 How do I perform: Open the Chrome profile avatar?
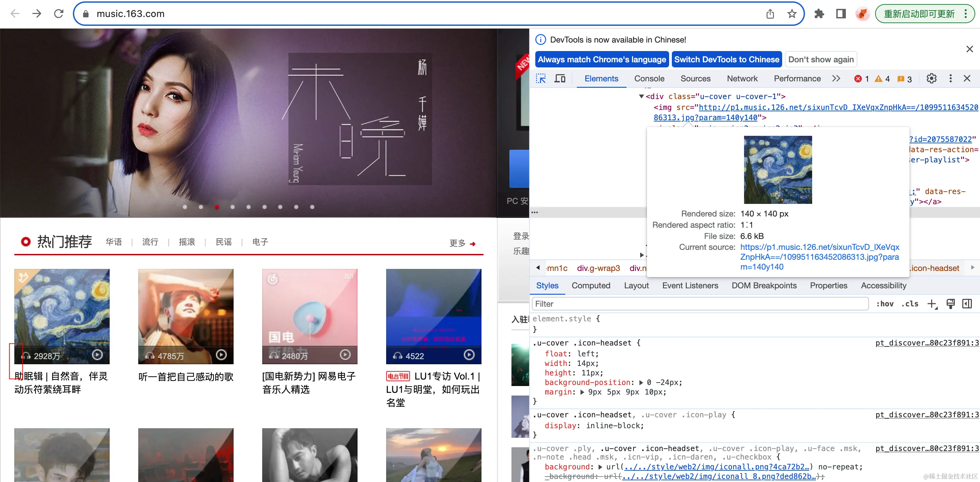point(863,14)
